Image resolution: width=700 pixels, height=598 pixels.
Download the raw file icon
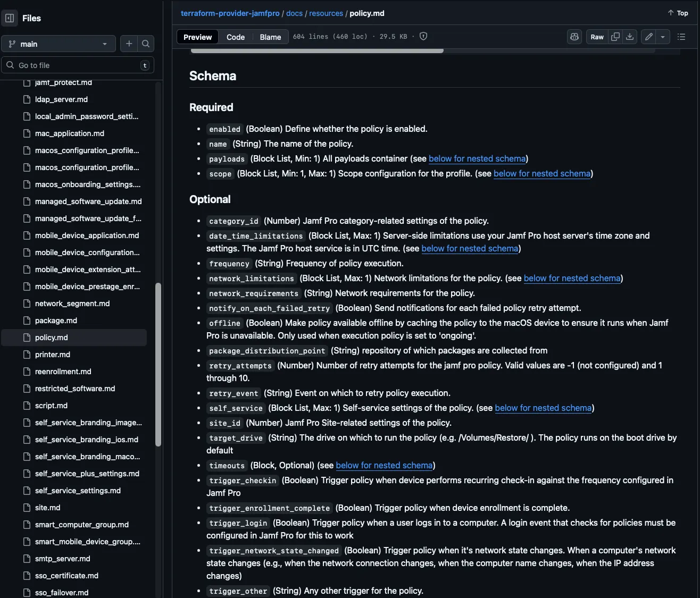(x=630, y=37)
